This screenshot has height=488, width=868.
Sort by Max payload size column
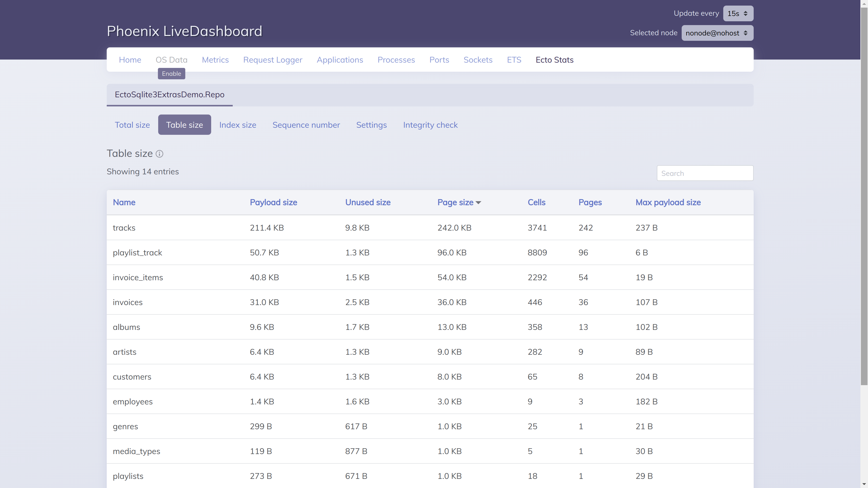(668, 202)
